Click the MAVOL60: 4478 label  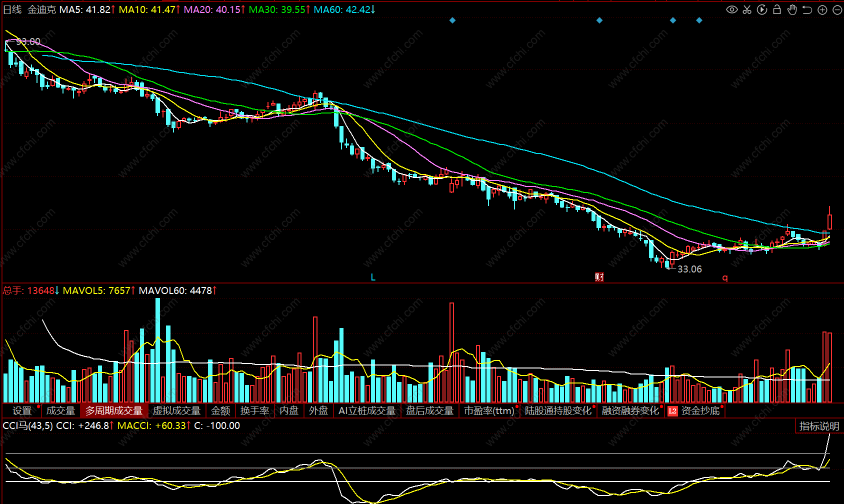click(x=177, y=290)
